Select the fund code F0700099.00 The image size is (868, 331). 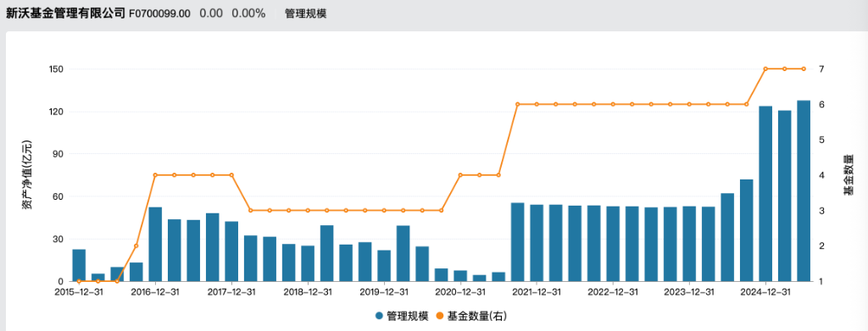(159, 14)
